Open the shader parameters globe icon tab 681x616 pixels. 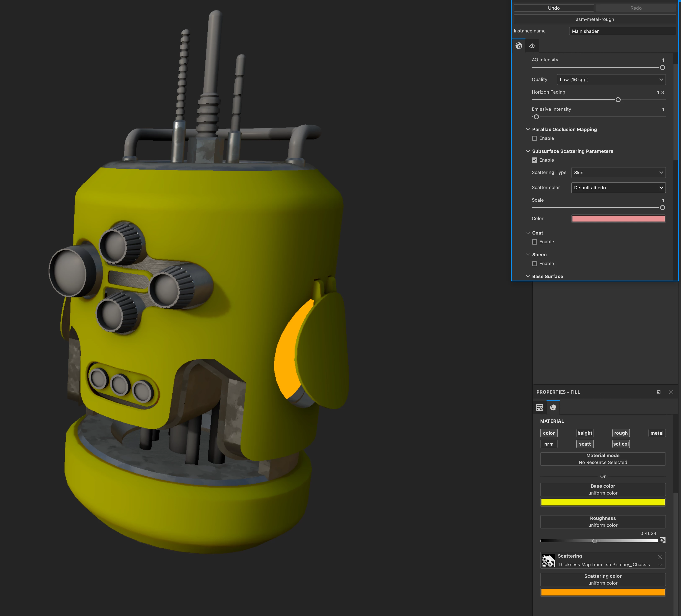tap(519, 46)
